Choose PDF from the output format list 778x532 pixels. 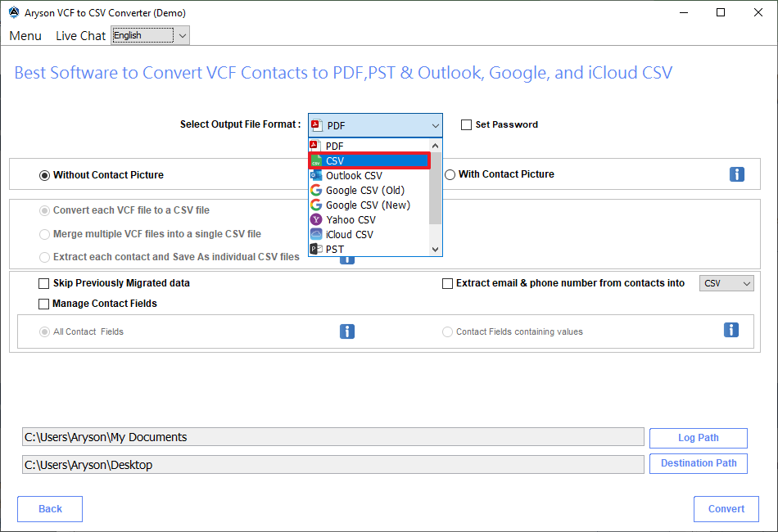369,146
